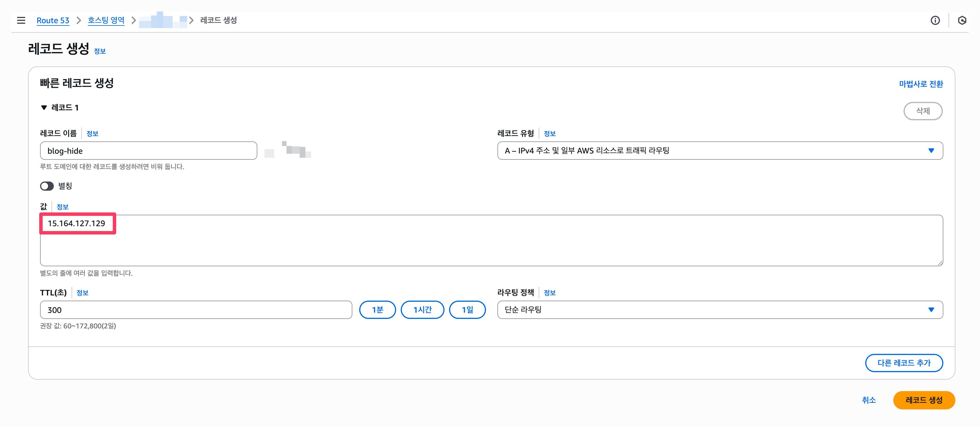Toggle the 별칭 alias switch
This screenshot has height=426, width=980.
47,186
